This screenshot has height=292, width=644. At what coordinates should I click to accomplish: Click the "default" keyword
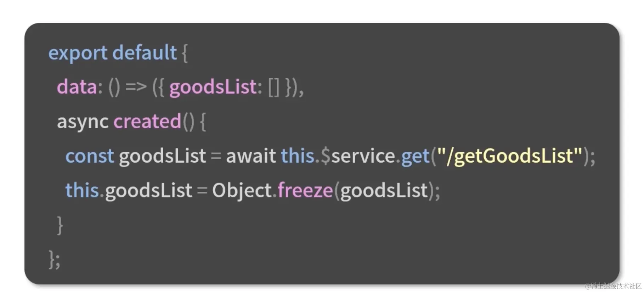145,52
